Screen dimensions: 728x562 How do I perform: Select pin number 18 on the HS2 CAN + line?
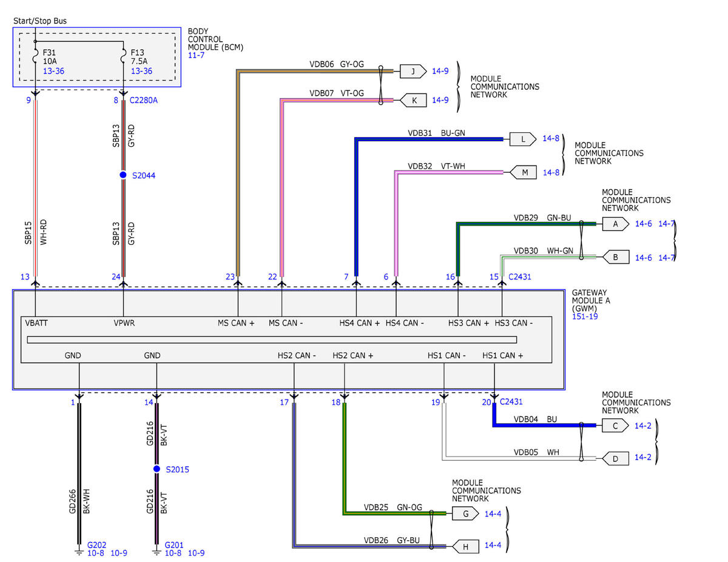tap(336, 401)
